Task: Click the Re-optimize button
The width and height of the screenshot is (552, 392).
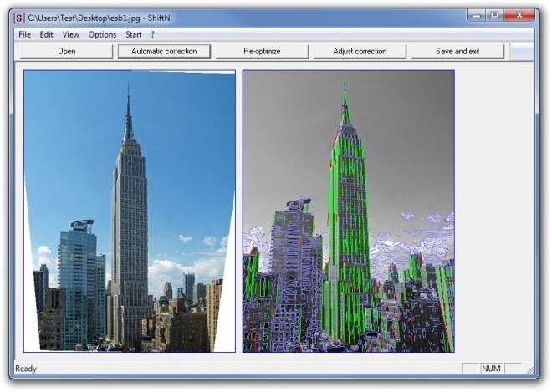Action: coord(262,51)
